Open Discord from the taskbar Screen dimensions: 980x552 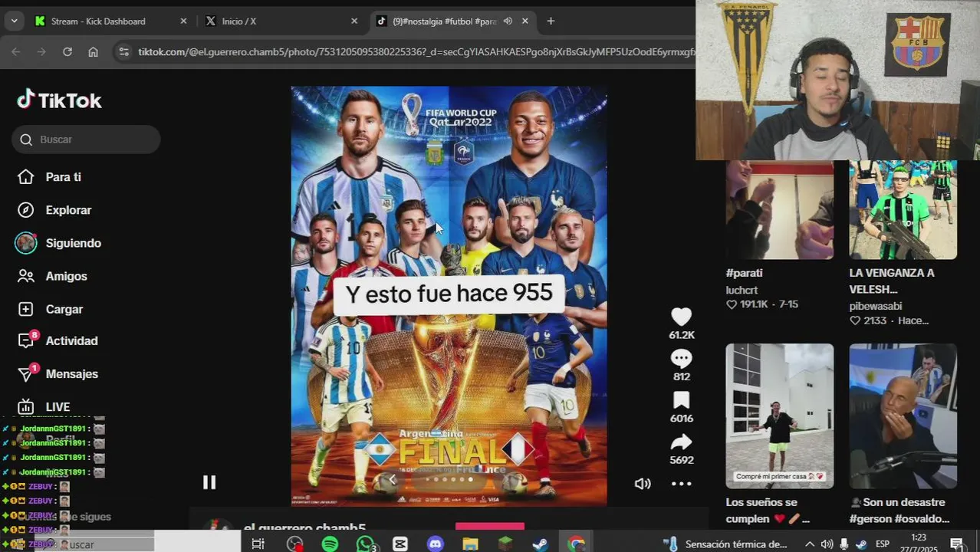436,544
